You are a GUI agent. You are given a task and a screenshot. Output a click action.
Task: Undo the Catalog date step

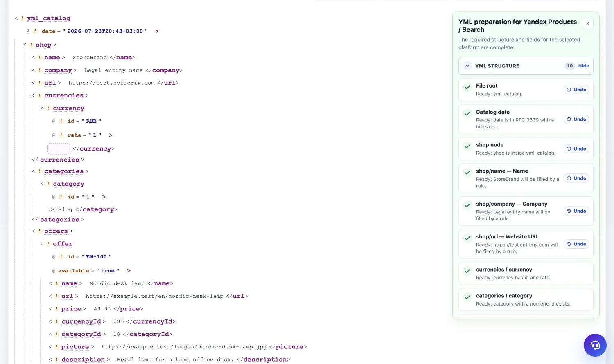pyautogui.click(x=576, y=119)
